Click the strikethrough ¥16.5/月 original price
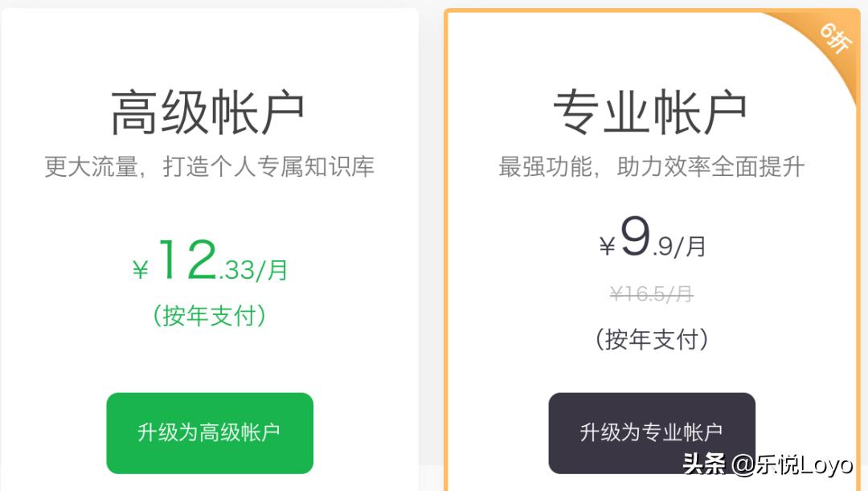 (x=652, y=295)
